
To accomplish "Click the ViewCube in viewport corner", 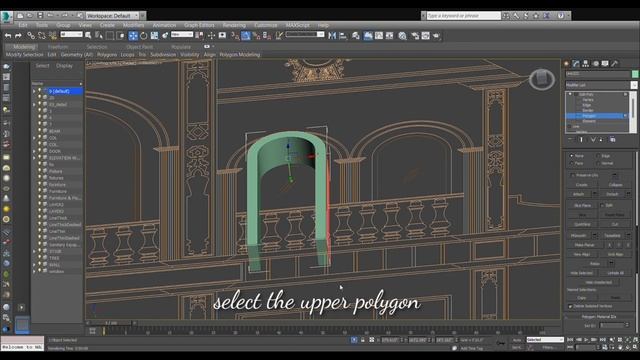I will click(542, 79).
